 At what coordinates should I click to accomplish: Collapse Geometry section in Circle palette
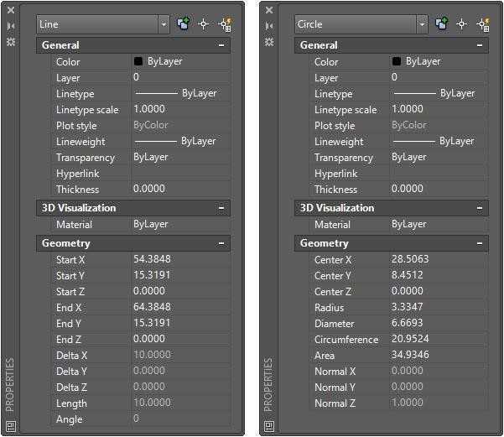click(x=480, y=243)
